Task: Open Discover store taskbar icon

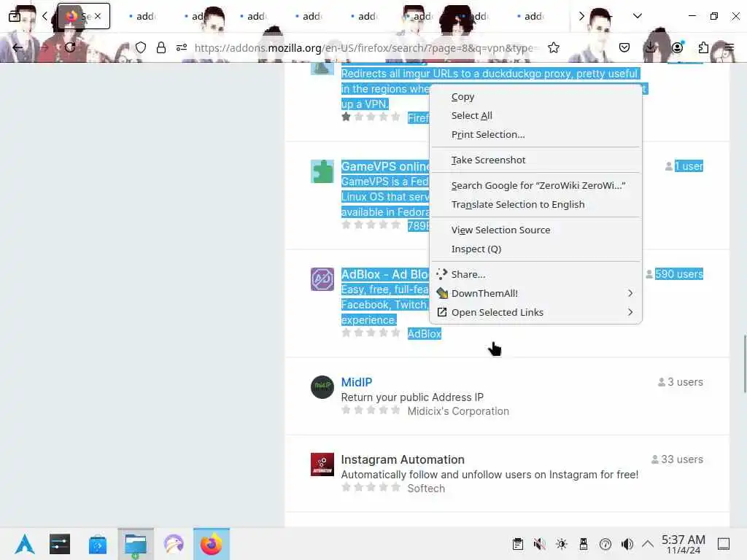Action: tap(98, 544)
